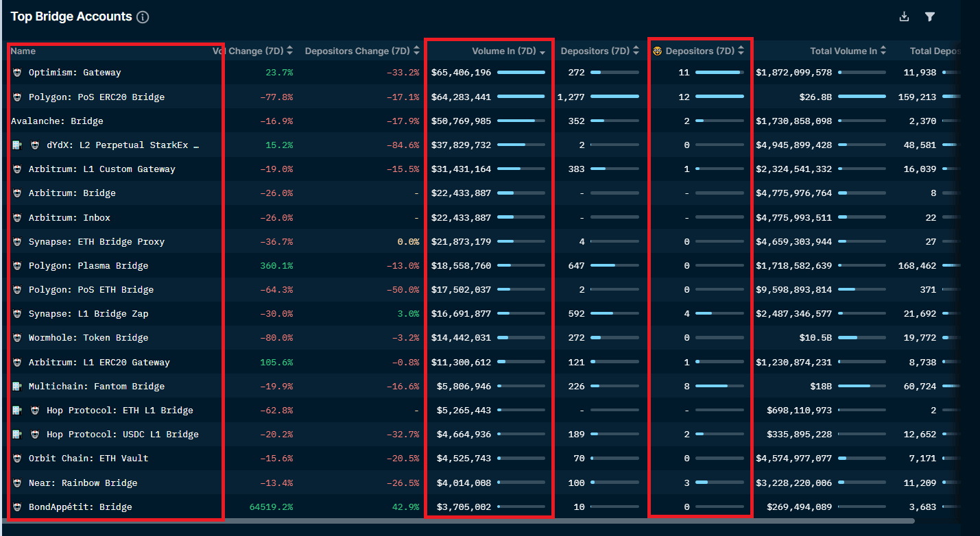Click the contract icon beside Synapse: ETH Bridge Proxy
The image size is (980, 536).
tap(17, 242)
